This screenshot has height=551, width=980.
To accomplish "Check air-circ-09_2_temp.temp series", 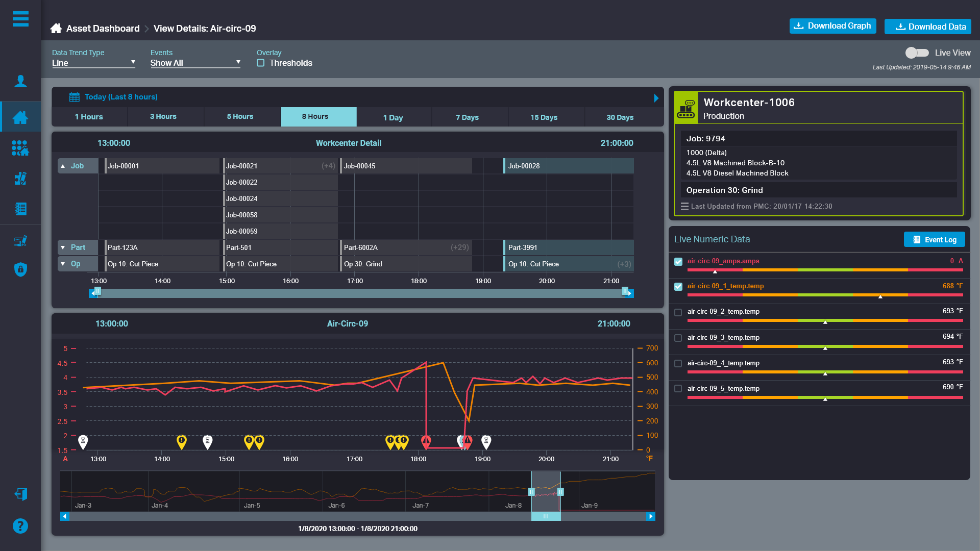I will [678, 312].
